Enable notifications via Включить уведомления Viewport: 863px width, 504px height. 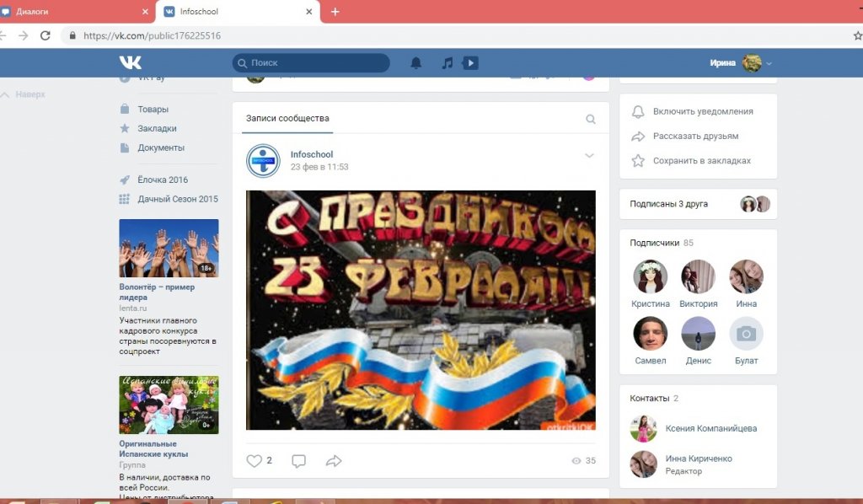[x=702, y=111]
